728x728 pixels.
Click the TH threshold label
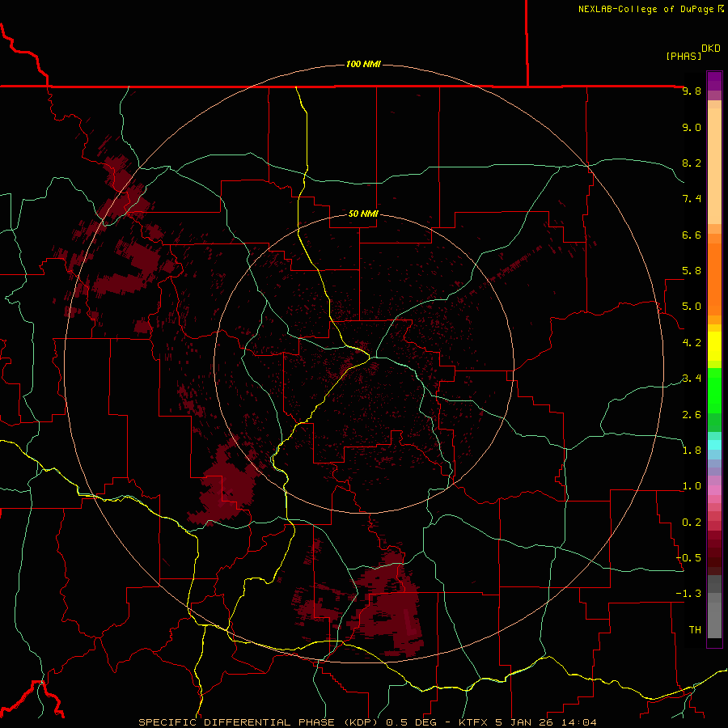tap(695, 630)
